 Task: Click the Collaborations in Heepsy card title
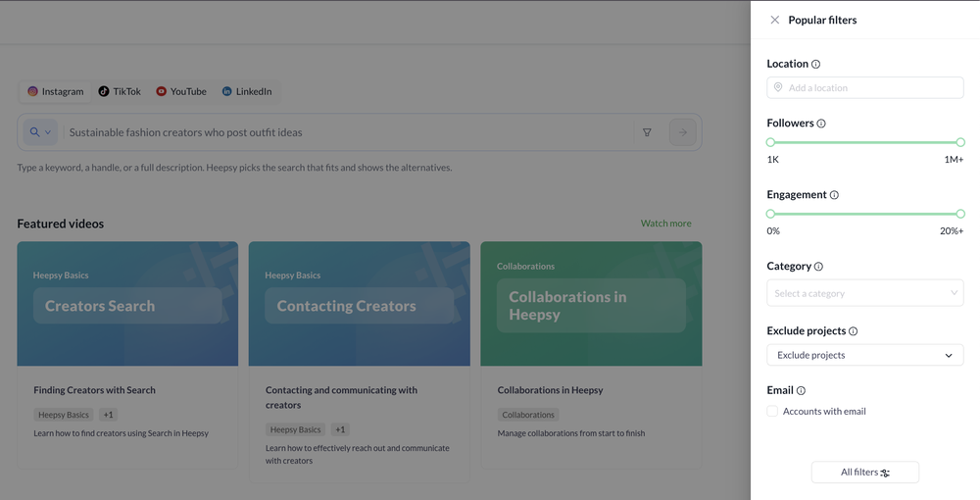(x=550, y=390)
